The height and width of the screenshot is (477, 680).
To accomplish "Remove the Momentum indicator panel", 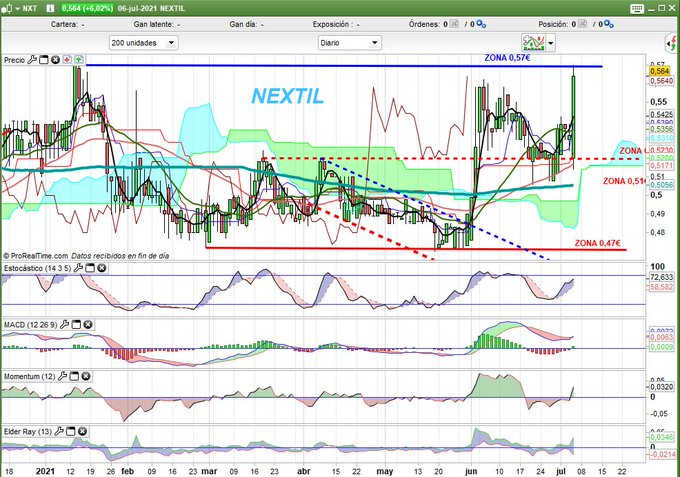I will [x=86, y=376].
